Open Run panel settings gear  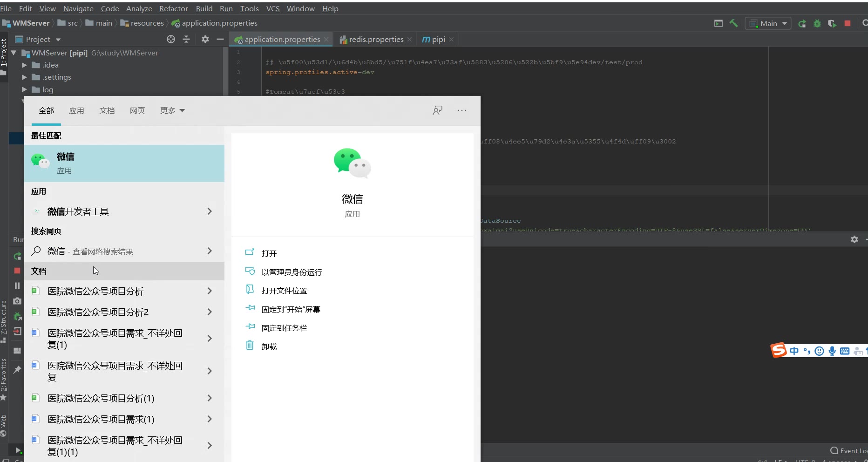coord(854,239)
